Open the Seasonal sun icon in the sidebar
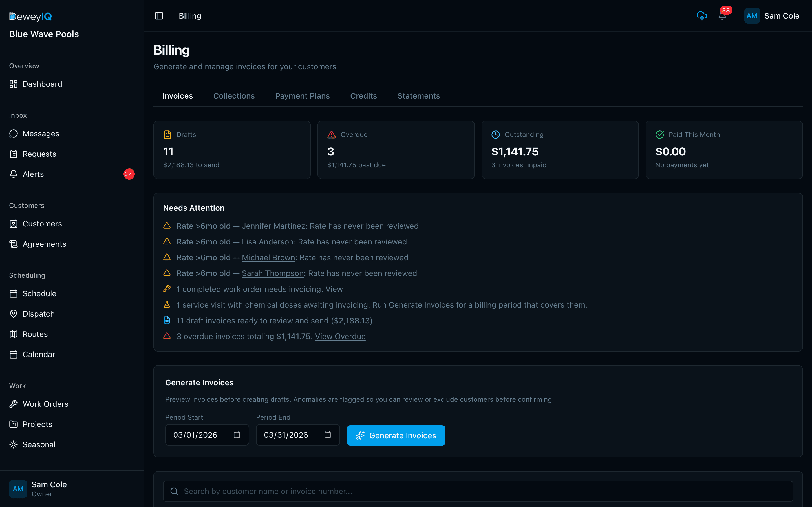The height and width of the screenshot is (507, 812). click(14, 444)
